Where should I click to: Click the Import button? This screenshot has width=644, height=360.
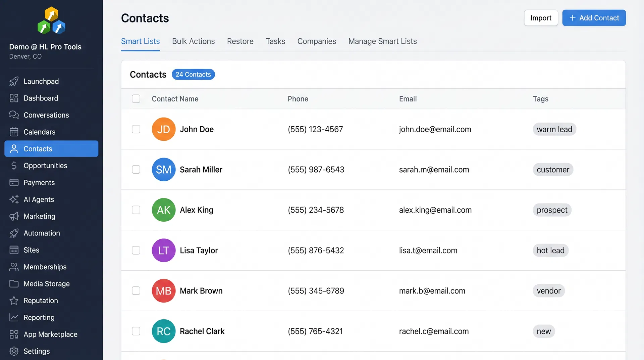541,18
